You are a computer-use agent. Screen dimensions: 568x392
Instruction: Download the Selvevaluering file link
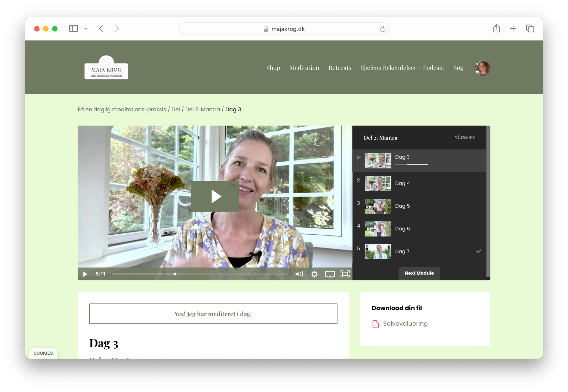(x=405, y=324)
